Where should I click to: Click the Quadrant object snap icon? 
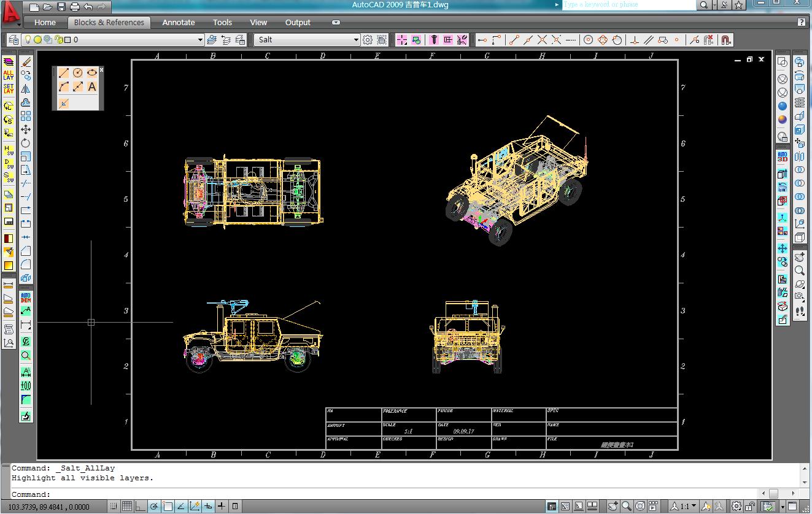click(x=602, y=40)
